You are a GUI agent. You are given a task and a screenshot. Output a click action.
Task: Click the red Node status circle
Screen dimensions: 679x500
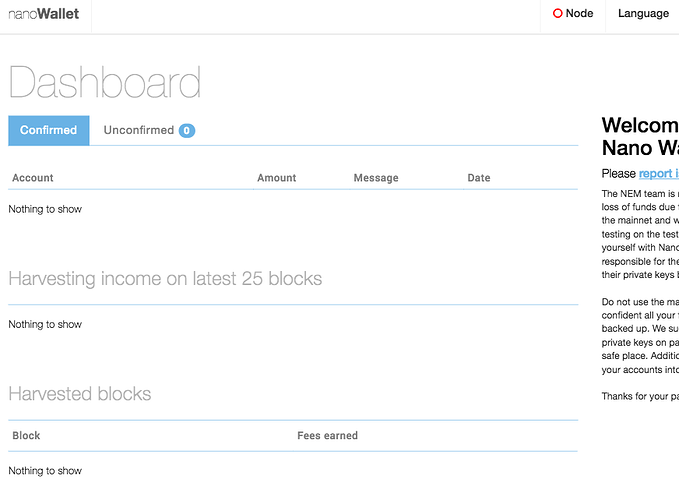tap(557, 13)
